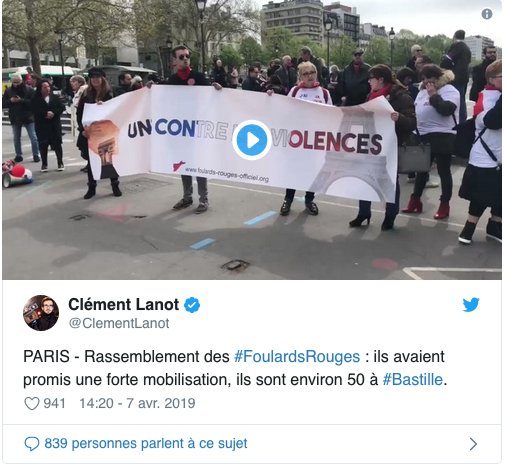Image resolution: width=505 pixels, height=466 pixels.
Task: Click the tweet text body
Action: pos(235,368)
